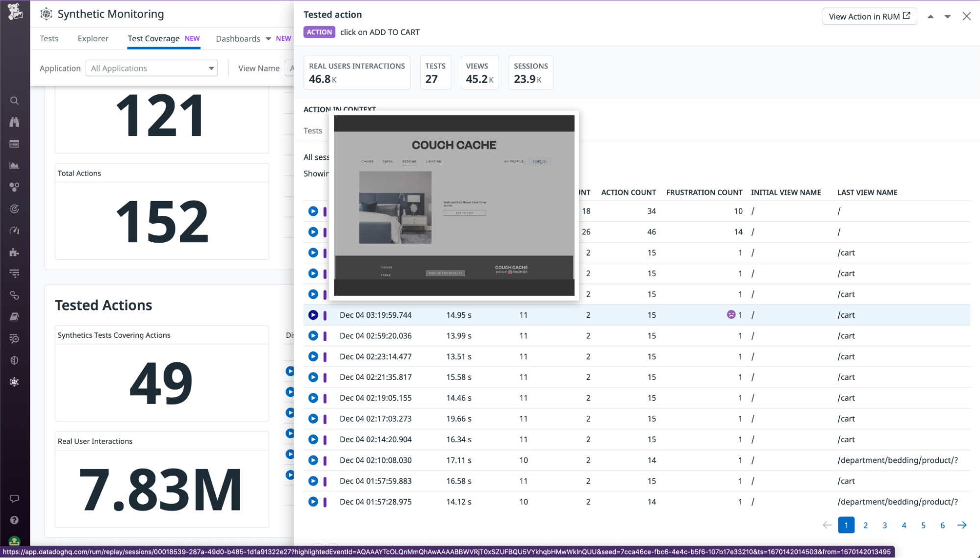
Task: Open Notebooks via the book icon
Action: [15, 316]
